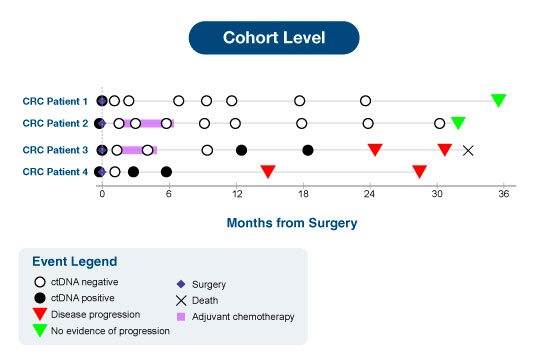Click the purple Adjuvant chemotherapy legend swatch
The image size is (537, 360).
181,317
